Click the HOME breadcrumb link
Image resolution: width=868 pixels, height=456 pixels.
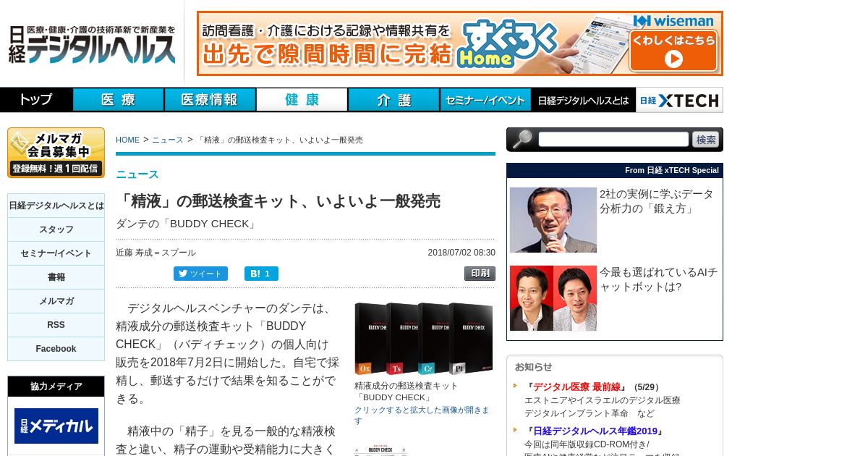127,140
